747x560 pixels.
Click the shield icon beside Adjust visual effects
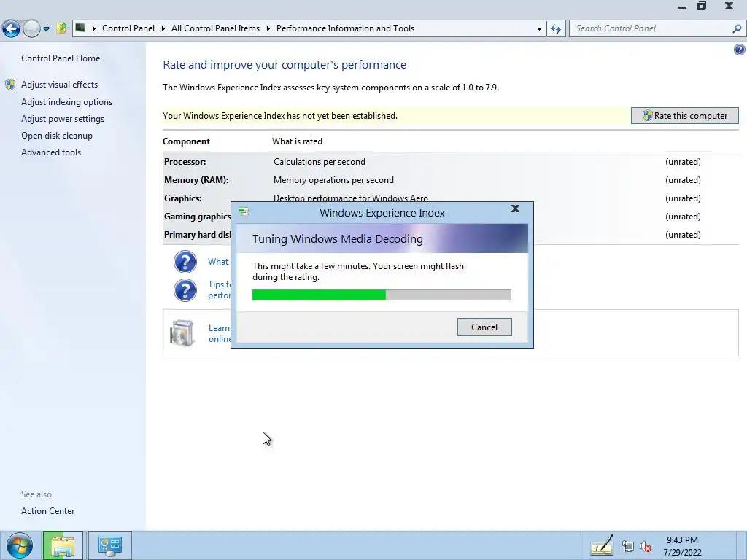pyautogui.click(x=10, y=85)
